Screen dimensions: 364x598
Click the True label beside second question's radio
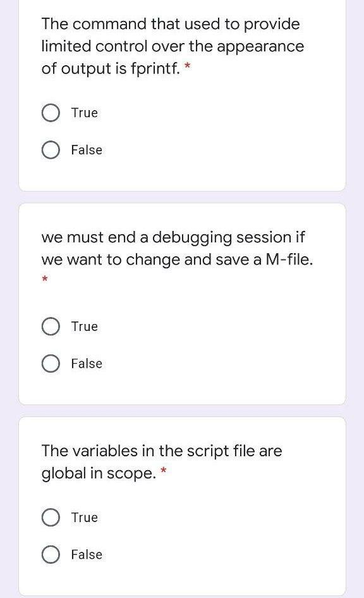pyautogui.click(x=83, y=327)
